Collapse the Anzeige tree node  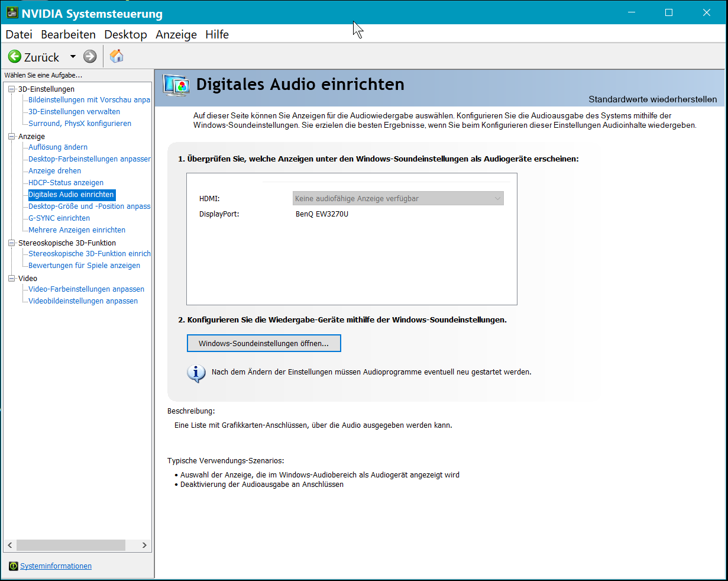11,137
